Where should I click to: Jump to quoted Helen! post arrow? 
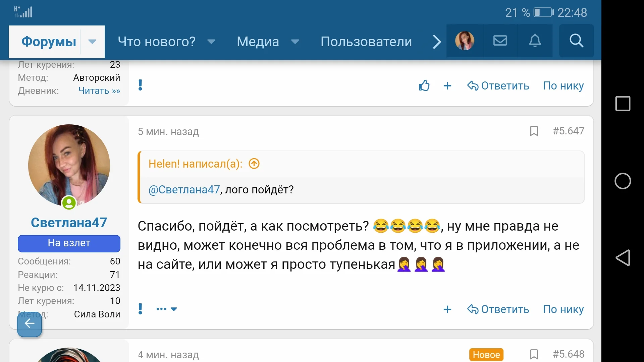pos(254,164)
